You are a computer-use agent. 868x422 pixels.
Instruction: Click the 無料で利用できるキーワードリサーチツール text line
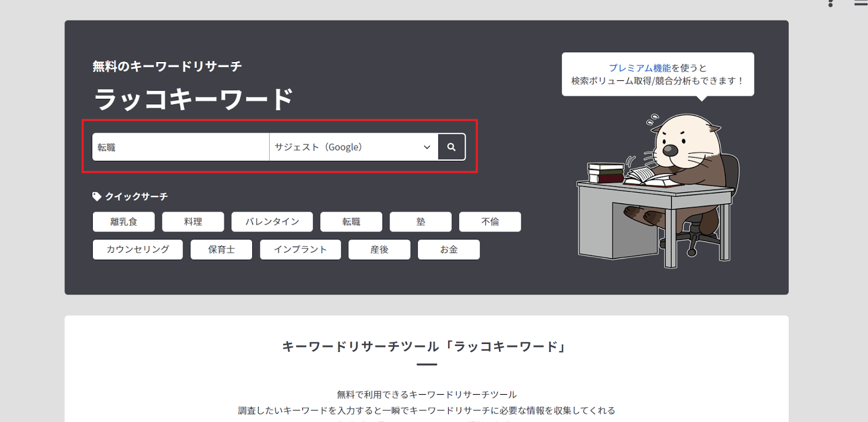coord(427,394)
